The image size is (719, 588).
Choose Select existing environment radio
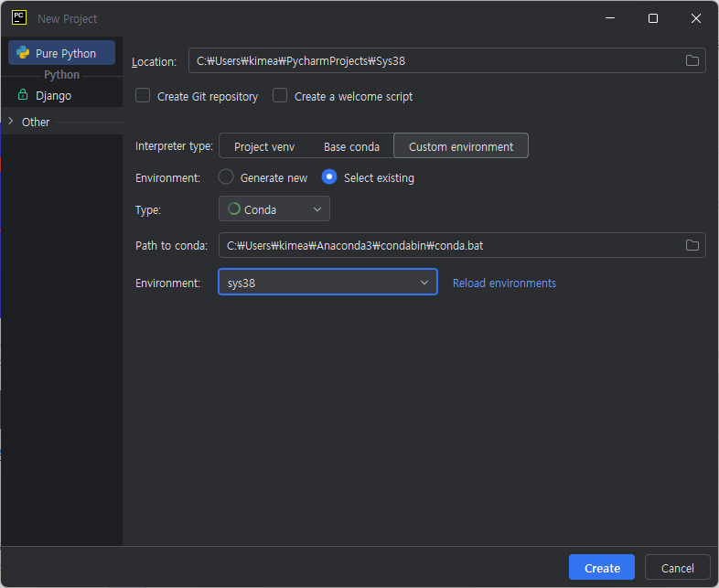329,176
